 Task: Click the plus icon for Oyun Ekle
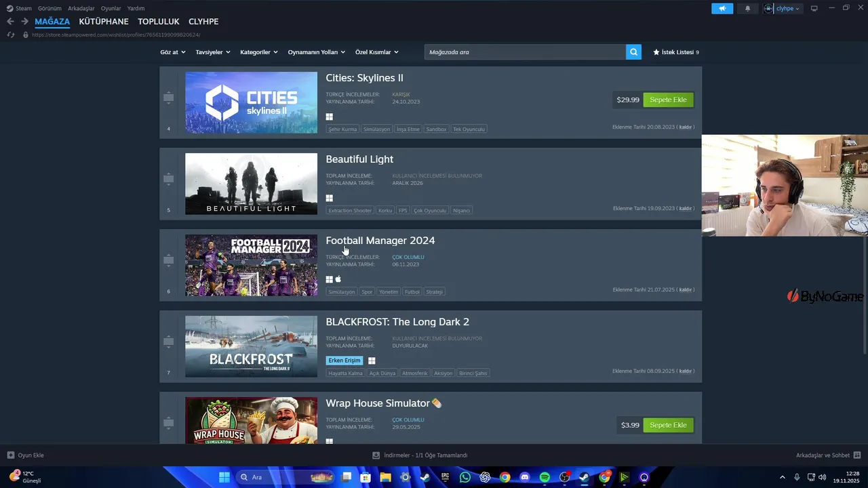[x=10, y=455]
